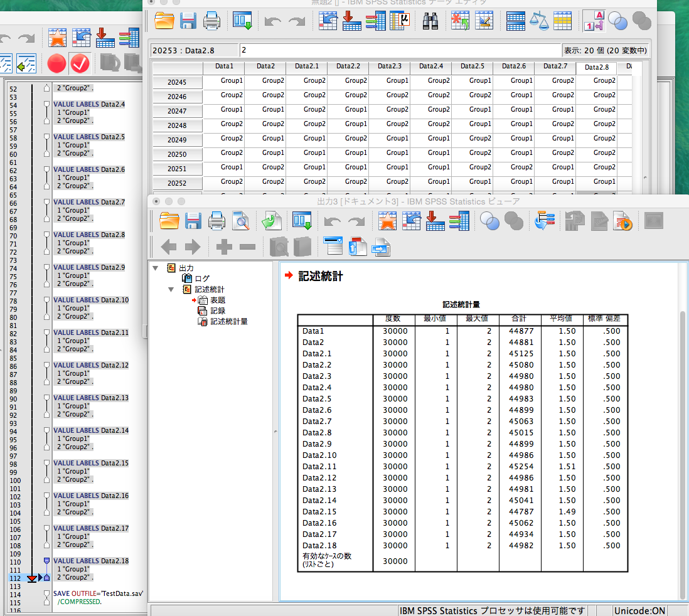Open recent dialogs in the Data Editor toolbar
Screen dimensions: 689x616
(x=242, y=21)
